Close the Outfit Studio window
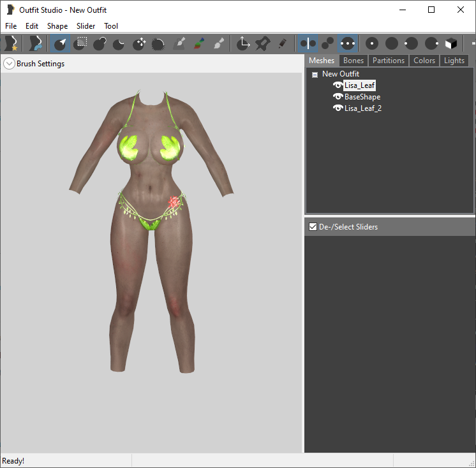476x468 pixels. [461, 10]
